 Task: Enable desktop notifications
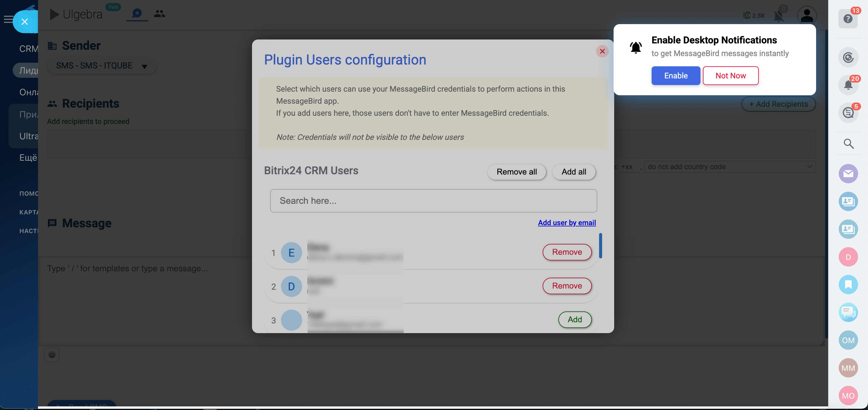pyautogui.click(x=676, y=75)
